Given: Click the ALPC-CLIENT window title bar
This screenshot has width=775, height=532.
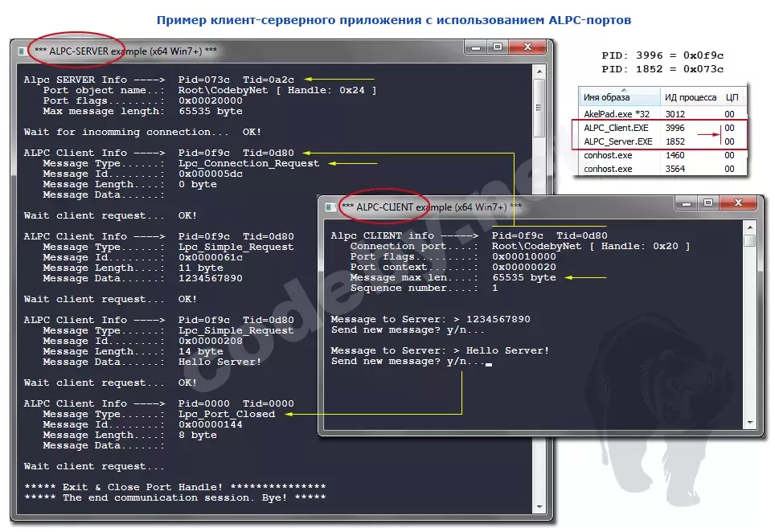Looking at the screenshot, I should coord(523,203).
